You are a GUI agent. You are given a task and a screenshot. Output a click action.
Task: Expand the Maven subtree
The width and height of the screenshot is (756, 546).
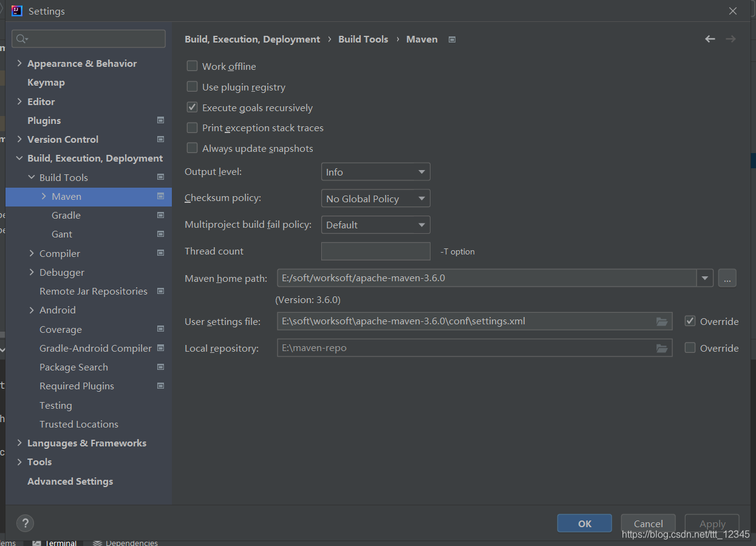pyautogui.click(x=44, y=196)
